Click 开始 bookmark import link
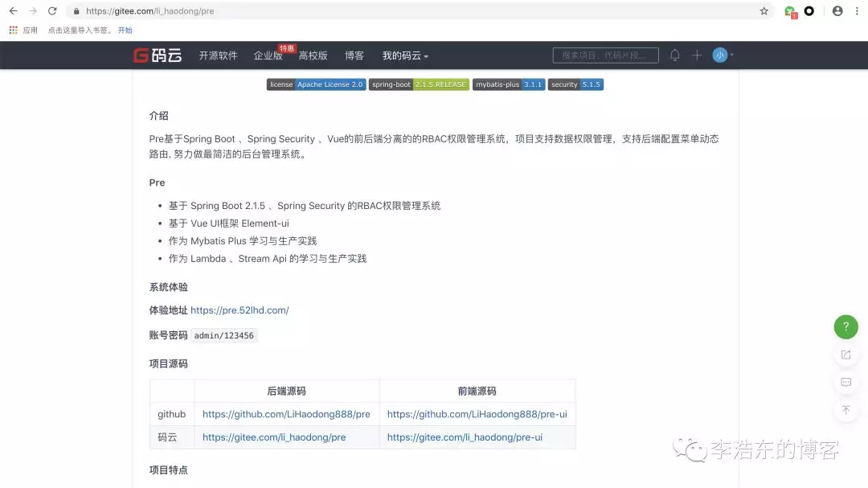The height and width of the screenshot is (488, 868). 125,30
